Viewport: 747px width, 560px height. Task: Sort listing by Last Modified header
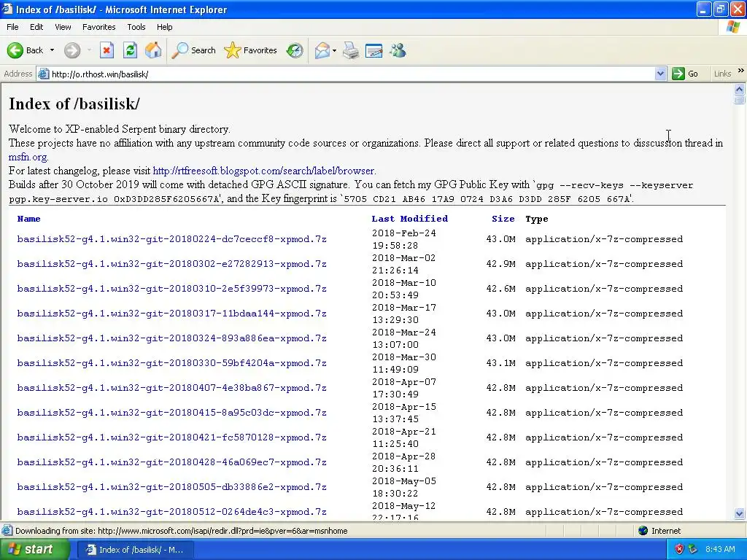point(410,219)
